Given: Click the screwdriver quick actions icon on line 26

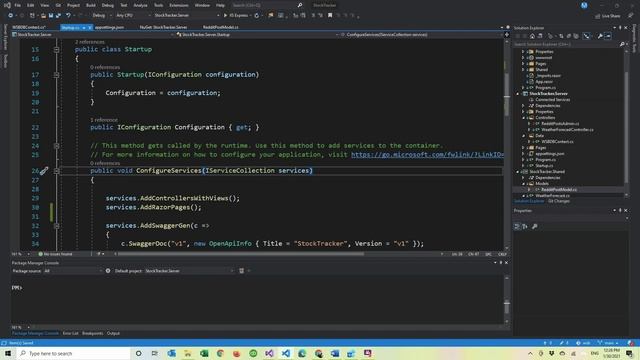Looking at the screenshot, I should click(x=44, y=171).
